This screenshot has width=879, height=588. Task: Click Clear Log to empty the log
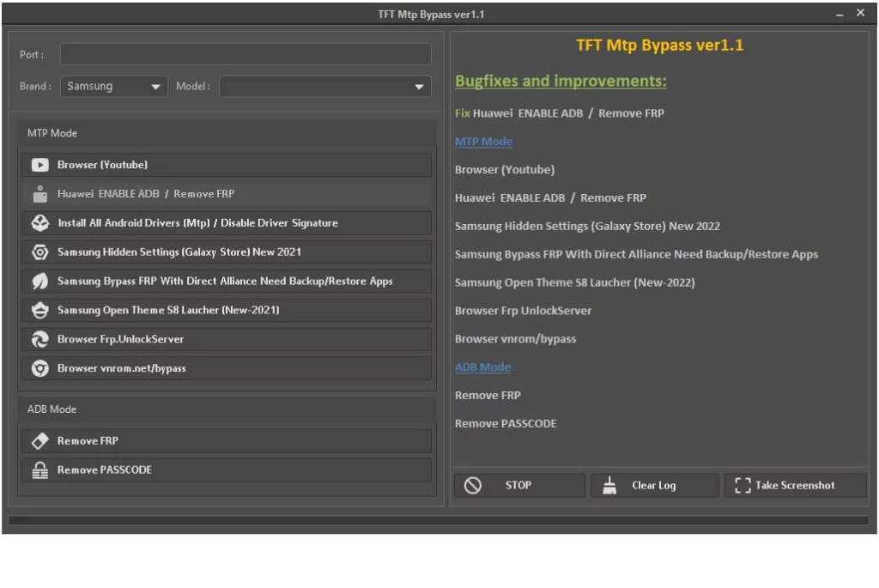tap(654, 485)
